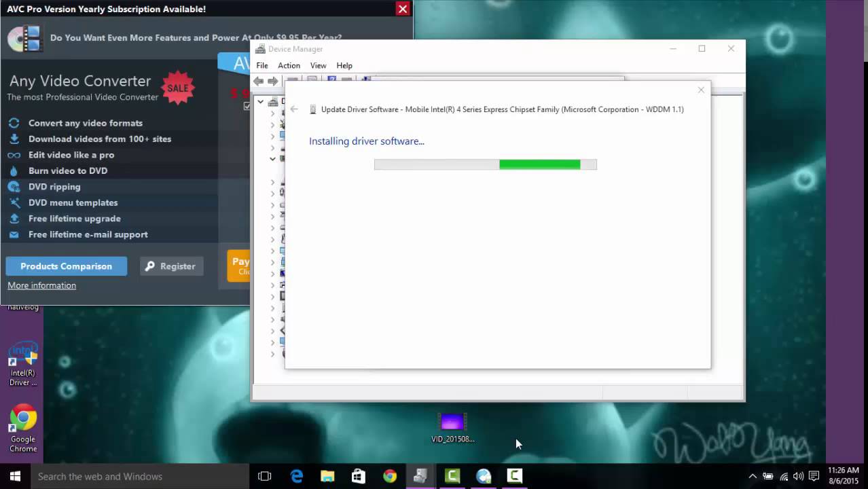This screenshot has width=868, height=489.
Task: Open the Action menu in Device Manager
Action: click(x=289, y=65)
